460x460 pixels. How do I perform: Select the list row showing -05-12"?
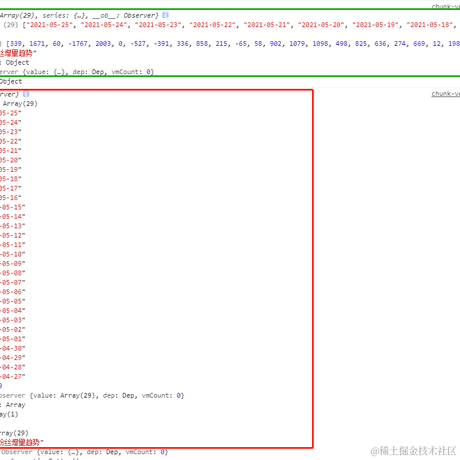coord(13,235)
